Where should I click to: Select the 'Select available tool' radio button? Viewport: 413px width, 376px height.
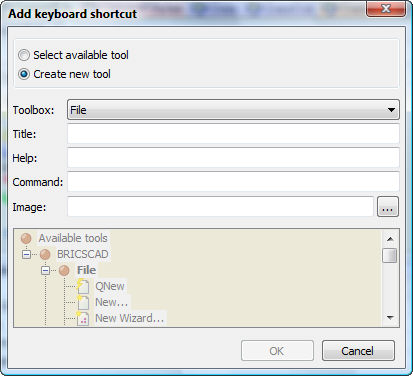coord(24,55)
